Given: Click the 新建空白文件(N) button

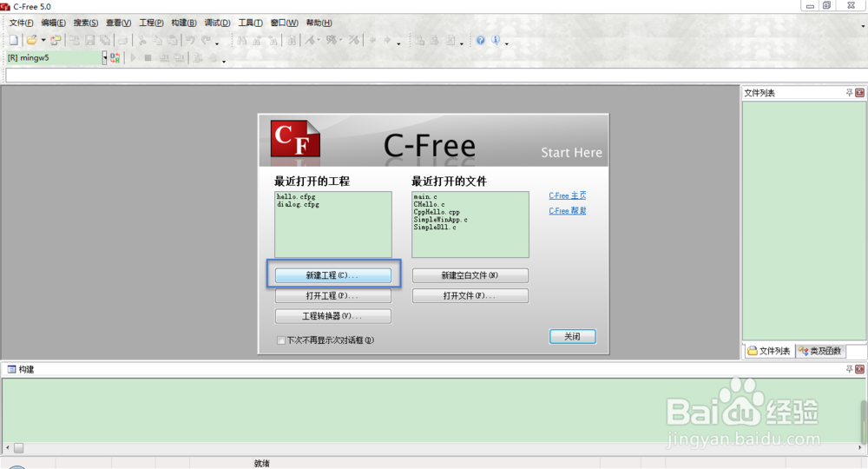Looking at the screenshot, I should coord(470,275).
